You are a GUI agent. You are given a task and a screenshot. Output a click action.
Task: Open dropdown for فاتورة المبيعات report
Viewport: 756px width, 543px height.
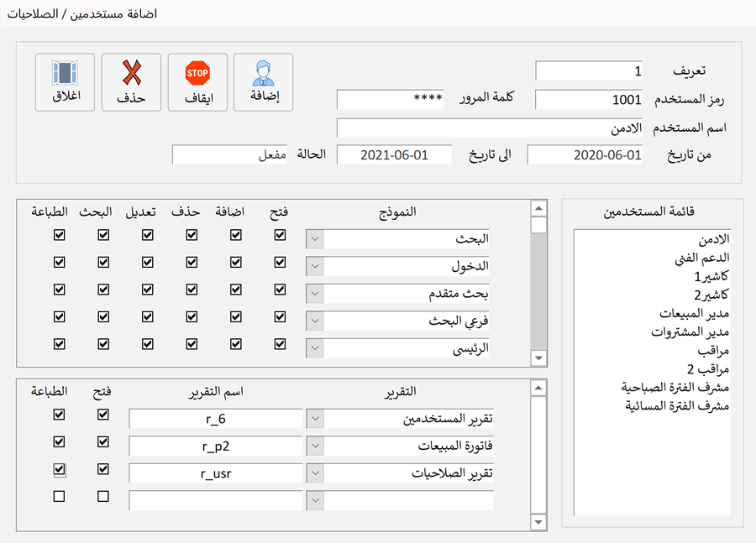[x=315, y=446]
